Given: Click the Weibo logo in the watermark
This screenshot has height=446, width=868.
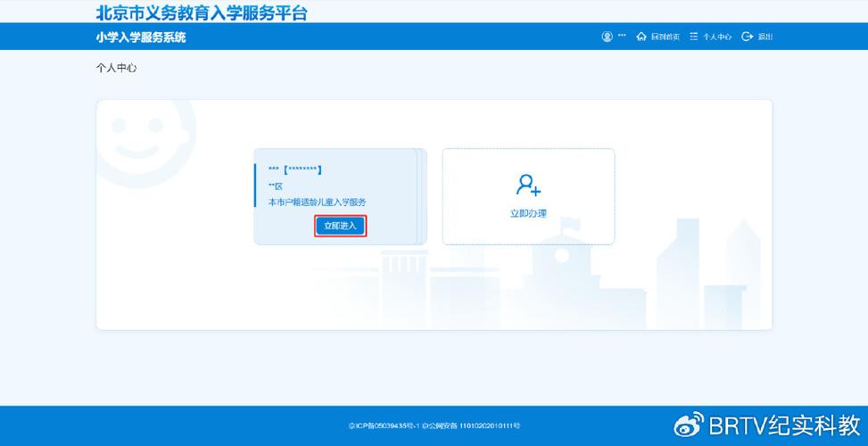Looking at the screenshot, I should [688, 424].
